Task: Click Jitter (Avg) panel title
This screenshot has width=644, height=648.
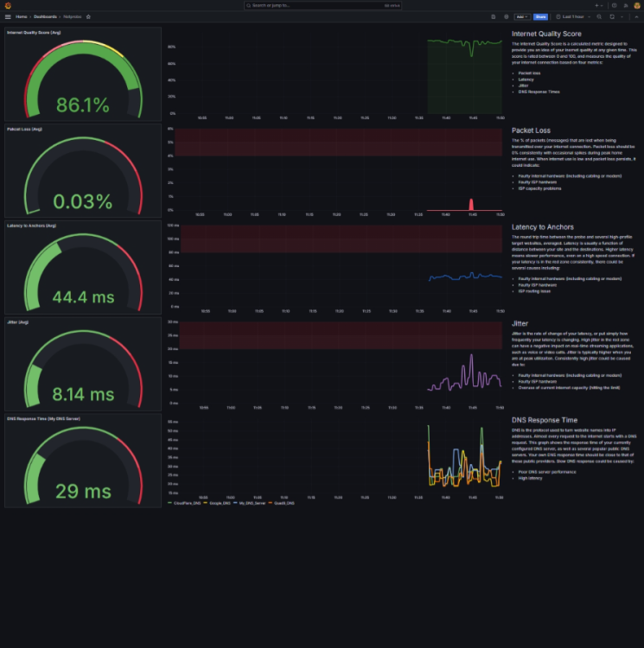Action: click(18, 322)
